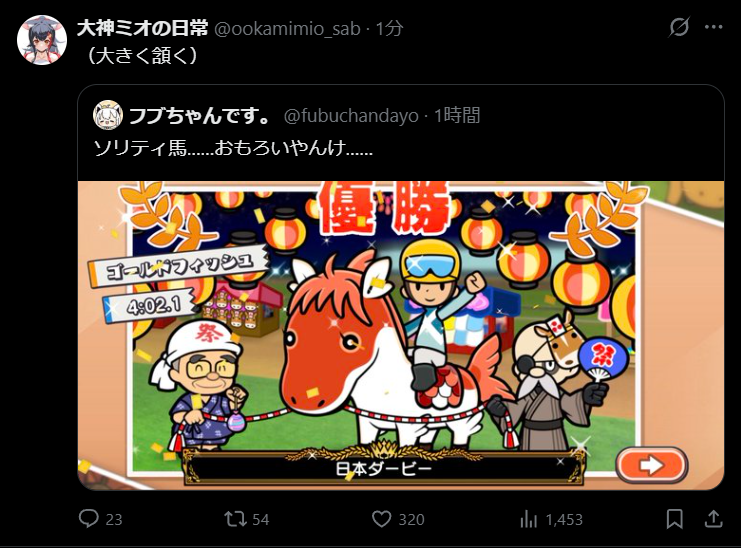Screen dimensions: 741x548
Task: Open the three-dot more options menu
Action: (x=714, y=27)
